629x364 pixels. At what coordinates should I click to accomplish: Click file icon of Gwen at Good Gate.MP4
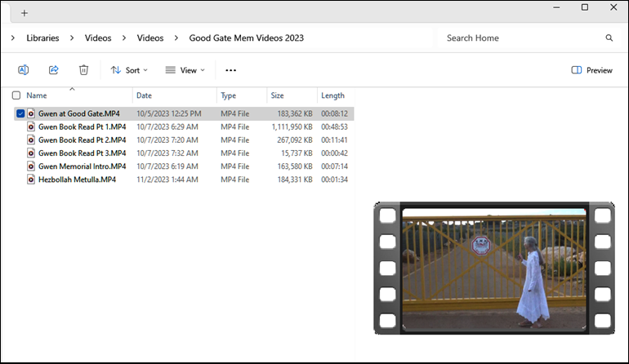[31, 113]
